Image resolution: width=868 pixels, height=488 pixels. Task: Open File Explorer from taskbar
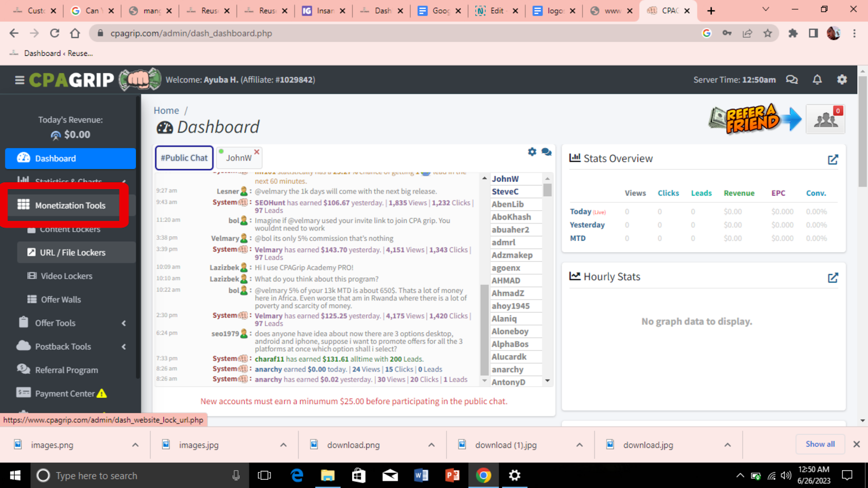(x=328, y=476)
